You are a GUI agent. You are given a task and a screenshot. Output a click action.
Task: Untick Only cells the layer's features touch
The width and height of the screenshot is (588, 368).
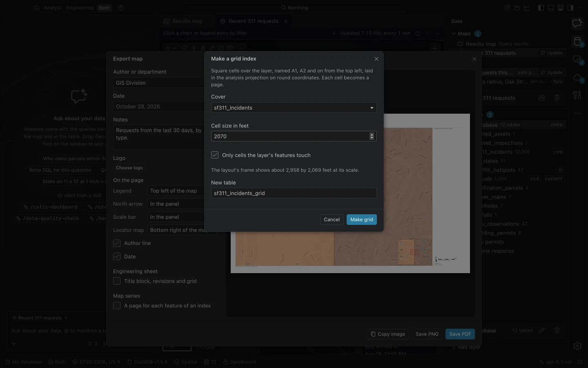point(215,155)
